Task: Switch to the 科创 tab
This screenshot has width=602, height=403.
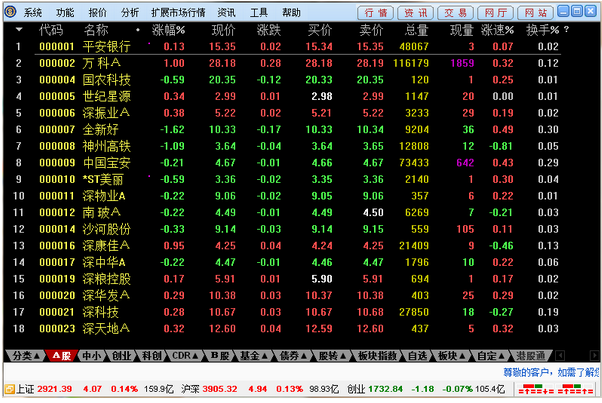Action: pyautogui.click(x=152, y=356)
